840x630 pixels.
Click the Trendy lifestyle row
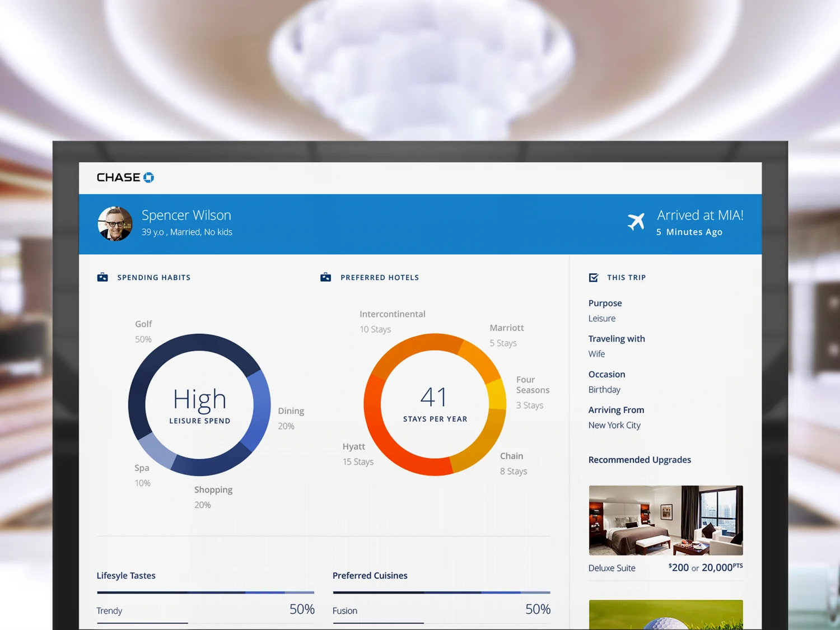pos(206,610)
